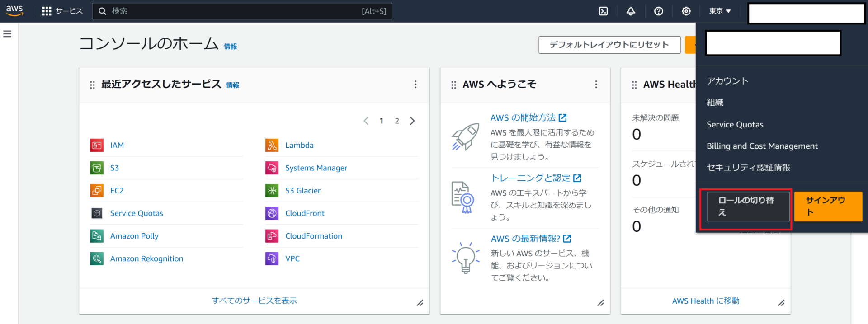Grab the AWS Health widget drag handle
The width and height of the screenshot is (868, 324).
pos(634,85)
